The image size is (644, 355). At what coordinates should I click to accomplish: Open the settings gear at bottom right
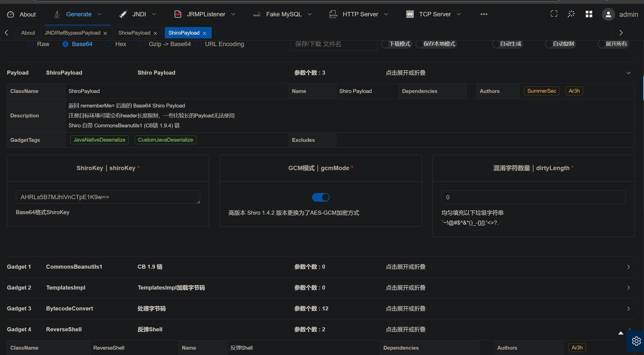(x=636, y=341)
